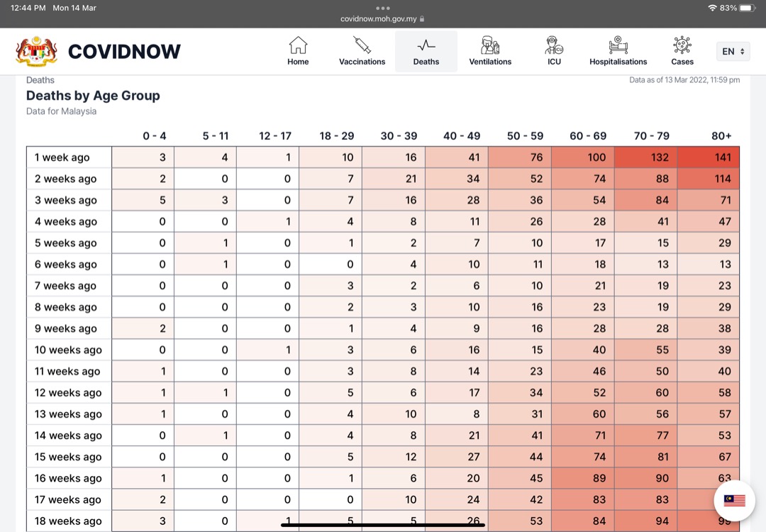The width and height of the screenshot is (766, 532).
Task: Select the '1 week ago' row label
Action: pos(62,157)
